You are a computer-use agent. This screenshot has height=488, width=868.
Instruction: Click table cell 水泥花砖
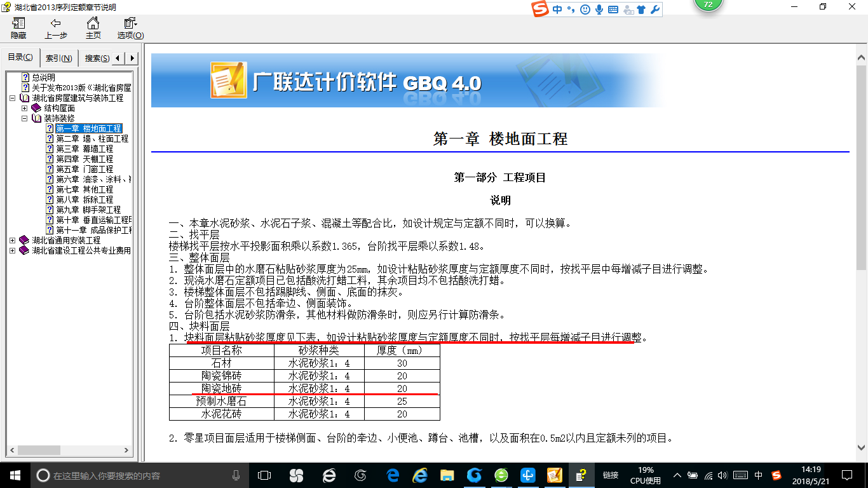coord(222,414)
